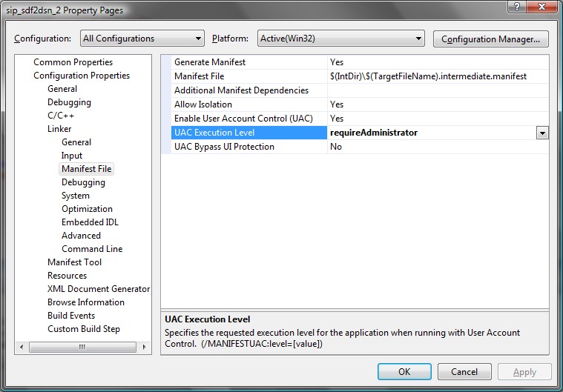
Task: Click the Generate Manifest Yes value
Action: point(337,62)
